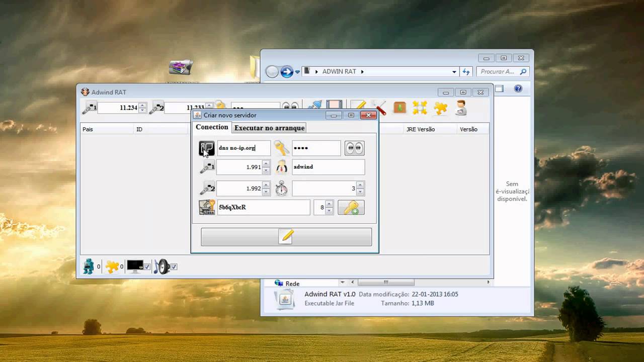
Task: Switch to the Conection tab
Action: [212, 127]
